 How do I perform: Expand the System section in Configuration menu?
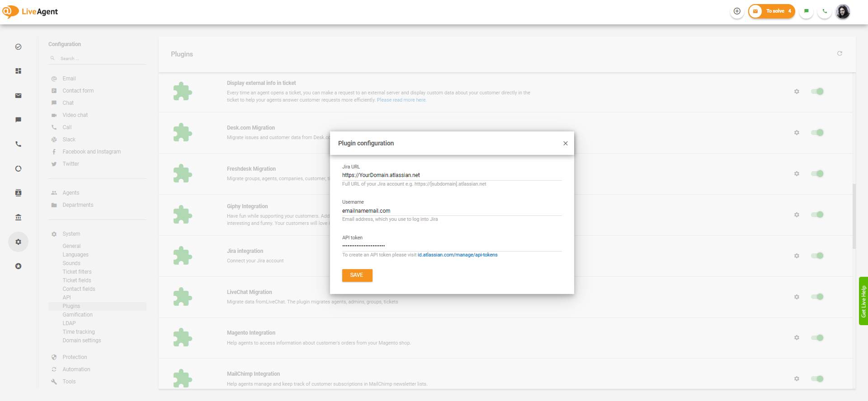71,234
